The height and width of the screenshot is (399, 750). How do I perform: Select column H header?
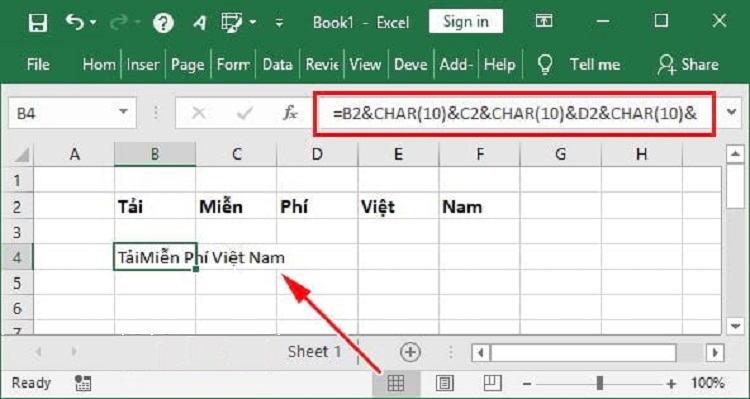[641, 154]
